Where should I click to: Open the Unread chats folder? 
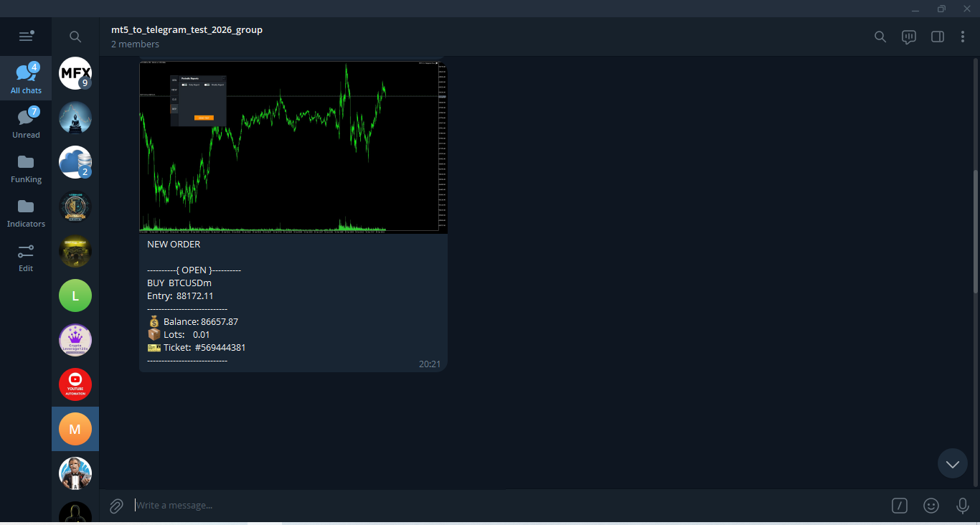pos(26,123)
